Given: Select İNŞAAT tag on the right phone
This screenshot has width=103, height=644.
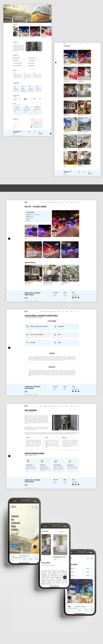Looking at the screenshot, I should 88,569.
